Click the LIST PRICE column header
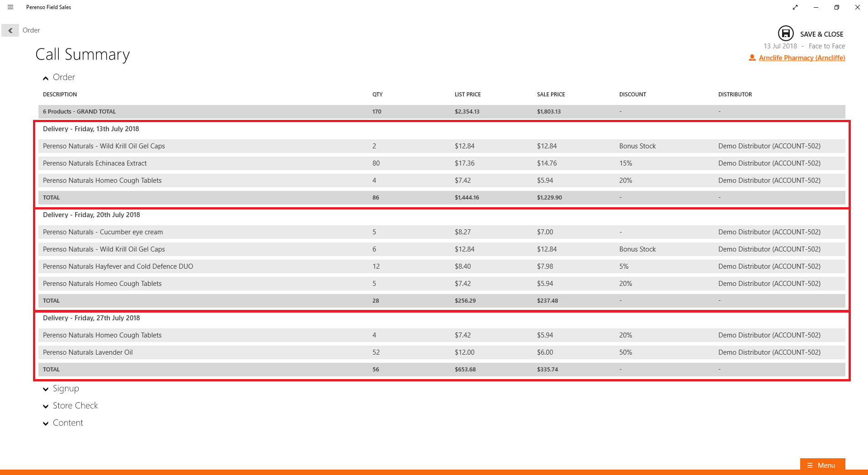The height and width of the screenshot is (475, 868). click(x=467, y=95)
